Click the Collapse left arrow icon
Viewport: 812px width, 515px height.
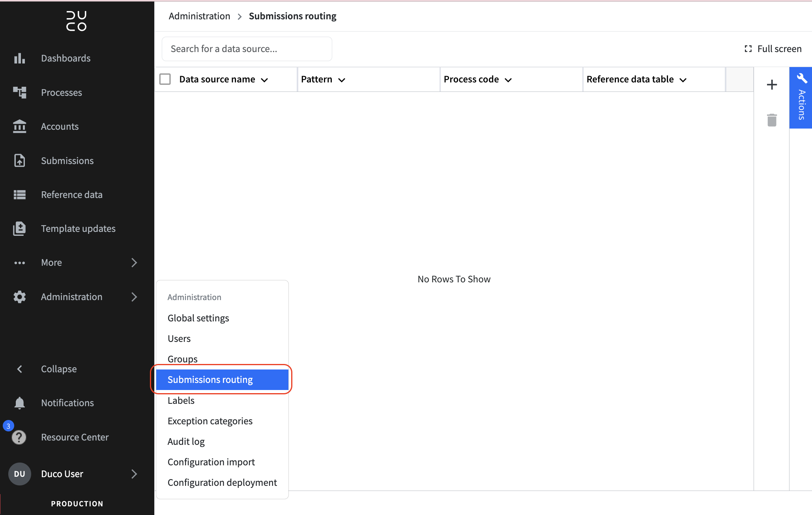coord(19,369)
